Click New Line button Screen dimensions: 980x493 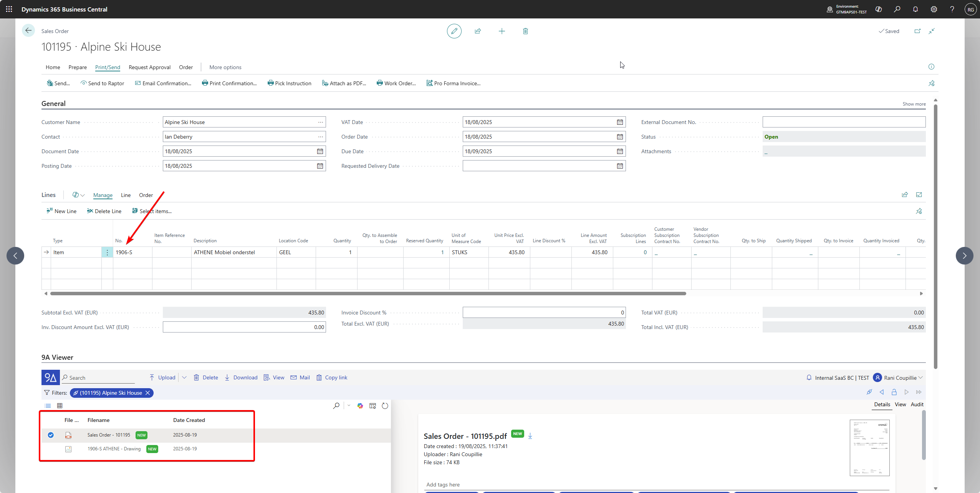pos(61,211)
